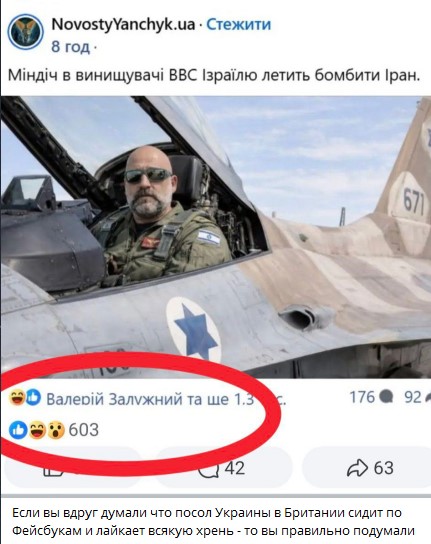Click the Wow emoji before 603
This screenshot has height=544, width=431.
pos(56,430)
